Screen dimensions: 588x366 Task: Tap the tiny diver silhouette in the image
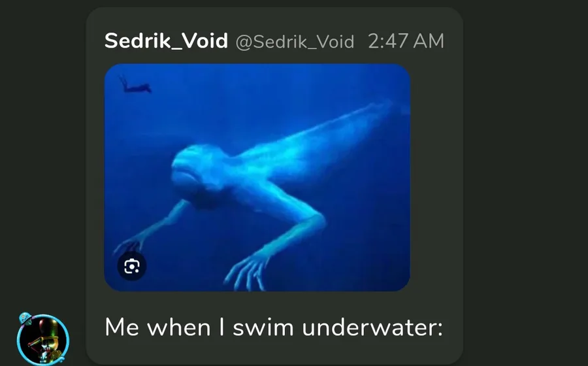pos(136,85)
